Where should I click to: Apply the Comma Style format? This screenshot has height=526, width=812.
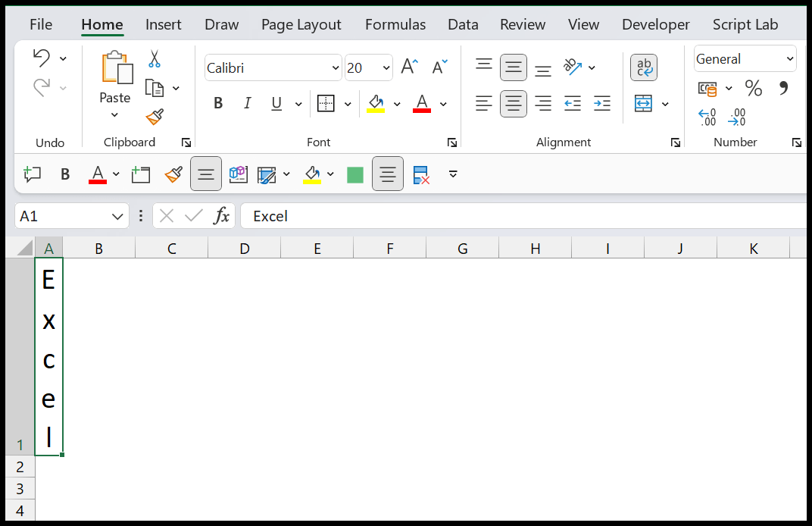click(x=784, y=89)
